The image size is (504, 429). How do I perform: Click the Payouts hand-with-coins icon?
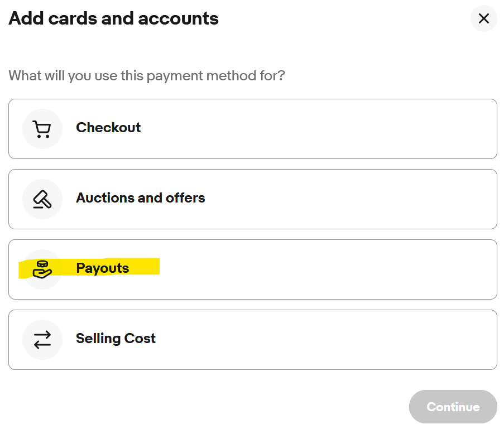(x=42, y=269)
